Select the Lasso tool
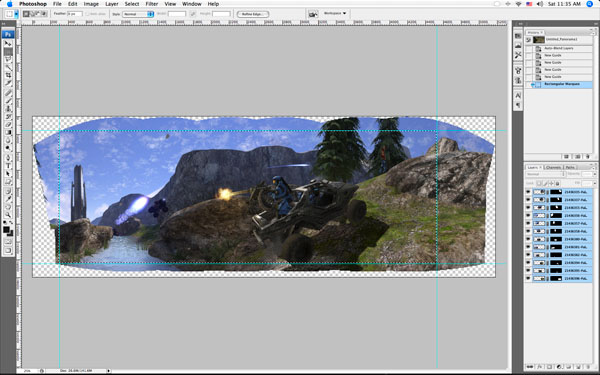600x375 pixels. tap(8, 59)
